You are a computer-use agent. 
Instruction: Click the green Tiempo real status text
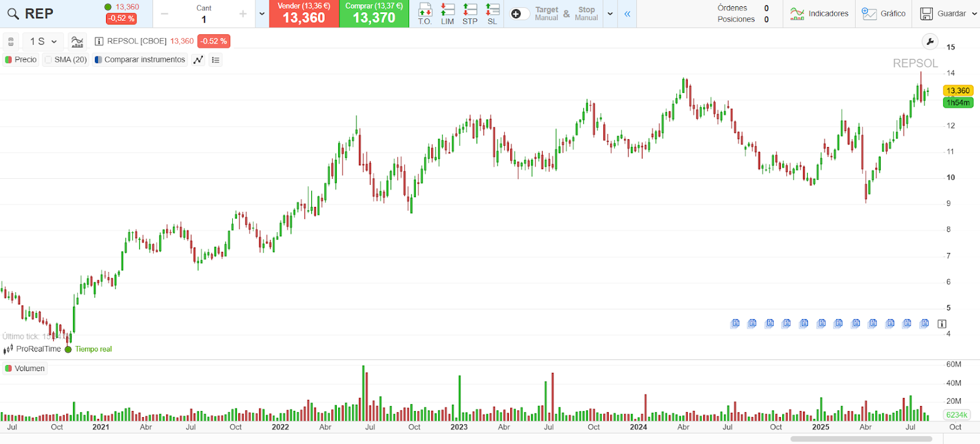coord(94,349)
